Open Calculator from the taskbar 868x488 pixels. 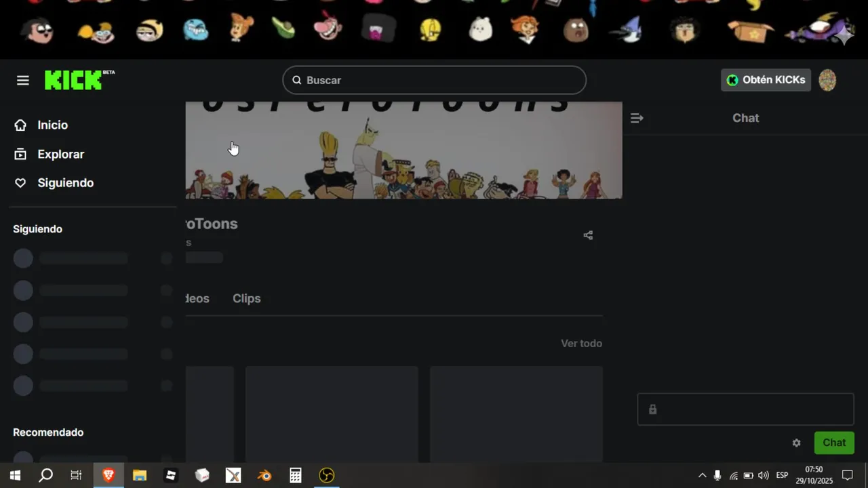pos(296,475)
